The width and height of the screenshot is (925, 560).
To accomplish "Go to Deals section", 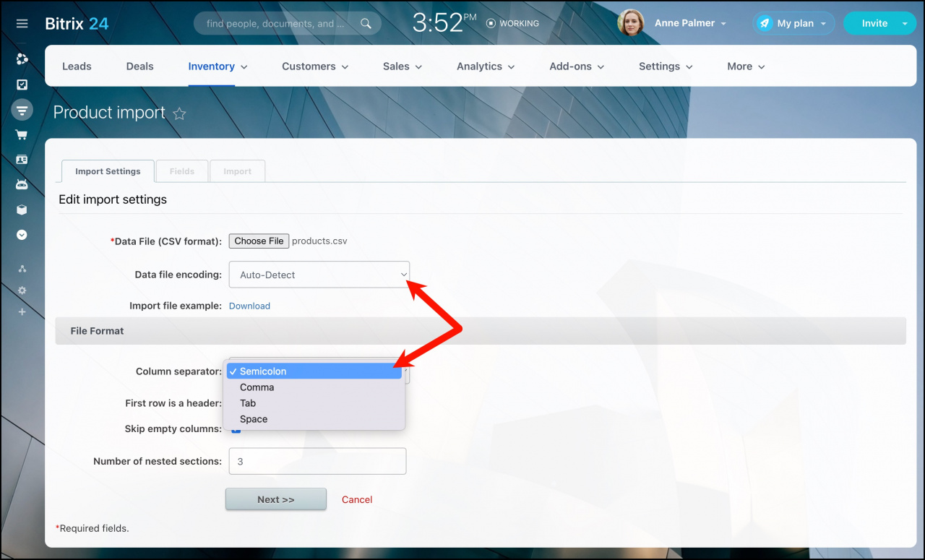I will [x=139, y=66].
